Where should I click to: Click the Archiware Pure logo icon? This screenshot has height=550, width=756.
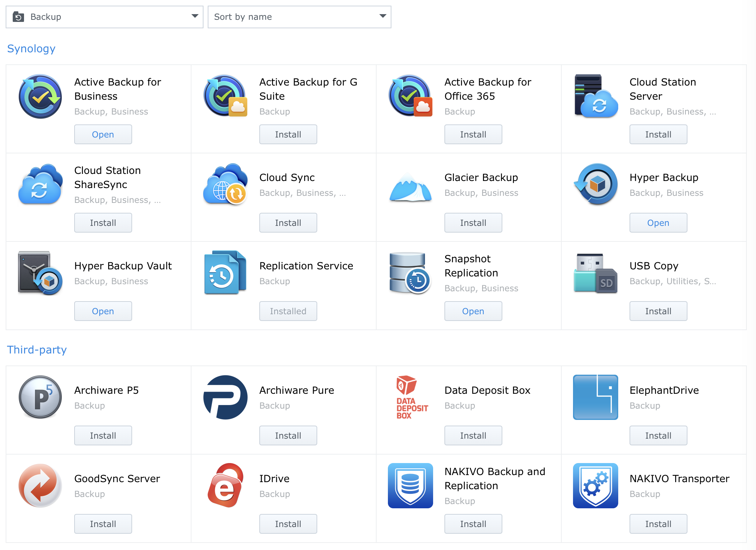(225, 397)
